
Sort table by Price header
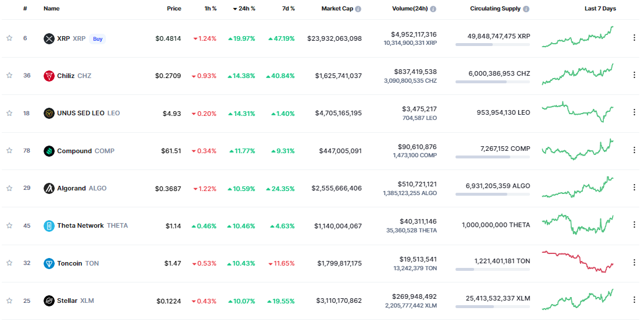(174, 9)
